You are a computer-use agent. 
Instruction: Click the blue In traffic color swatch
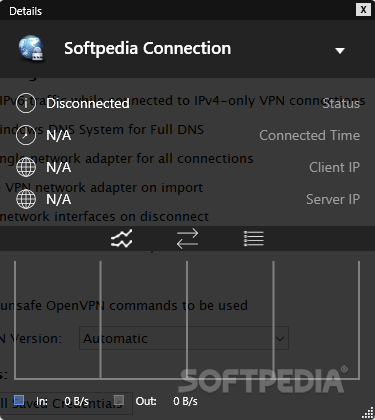(19, 400)
